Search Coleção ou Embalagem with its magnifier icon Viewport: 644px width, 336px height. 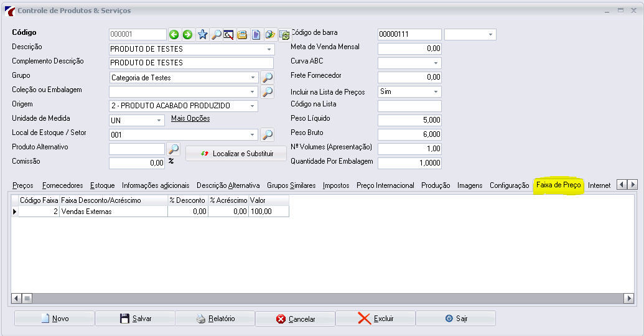pyautogui.click(x=268, y=91)
